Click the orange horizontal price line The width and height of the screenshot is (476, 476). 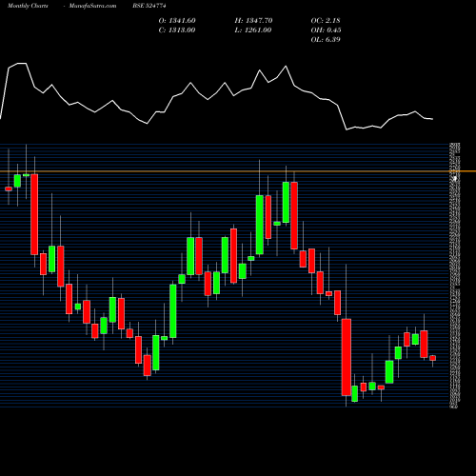click(x=238, y=171)
